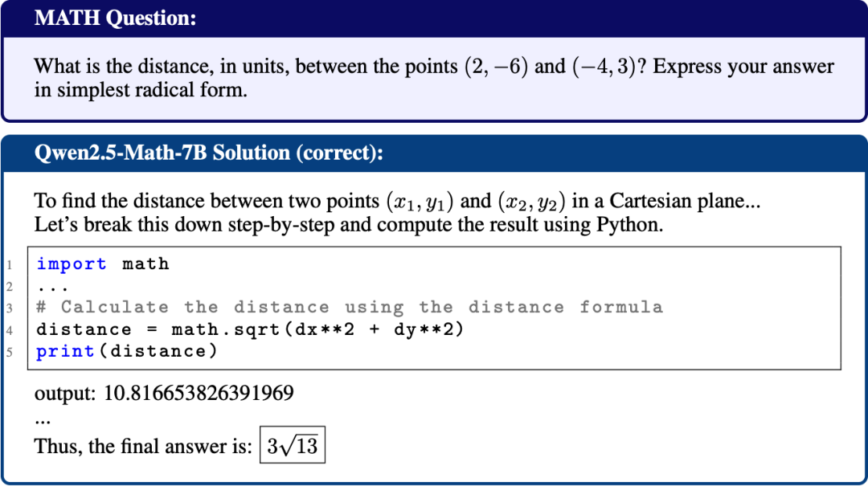Click the ellipsis on code line 2
The image size is (868, 486).
[52, 288]
